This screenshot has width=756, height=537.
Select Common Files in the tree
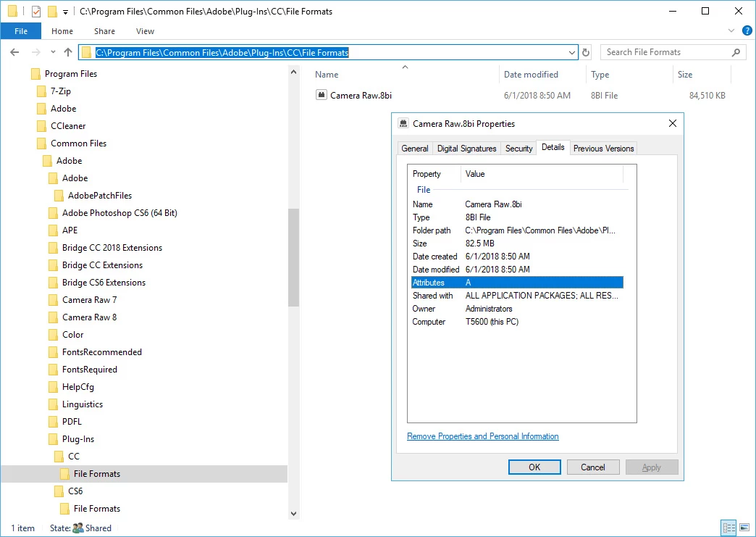[x=79, y=143]
